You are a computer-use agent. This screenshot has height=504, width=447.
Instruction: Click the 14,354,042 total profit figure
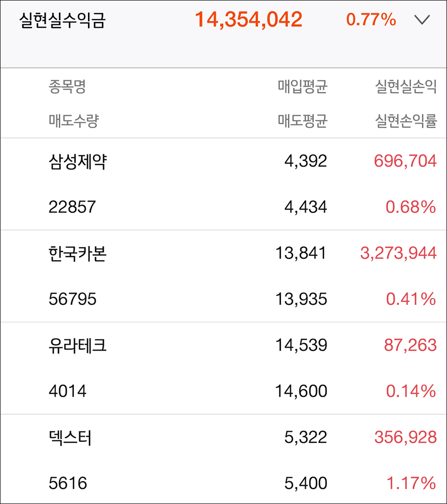click(249, 19)
